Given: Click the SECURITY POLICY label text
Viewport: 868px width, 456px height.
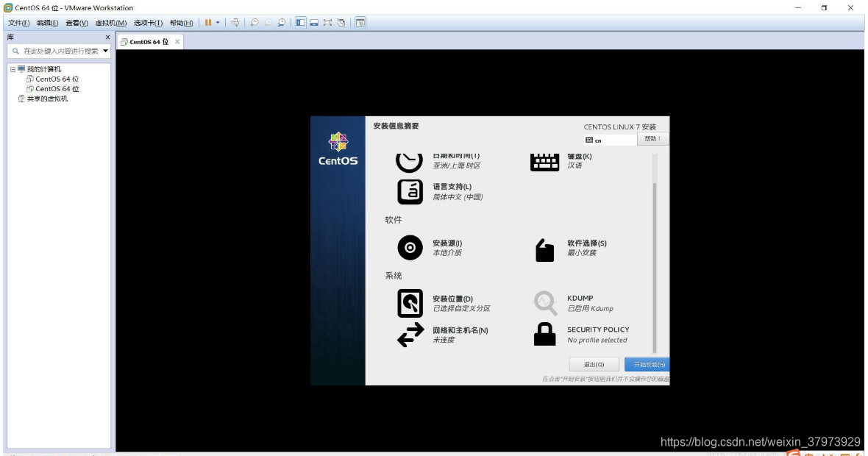Looking at the screenshot, I should click(599, 329).
